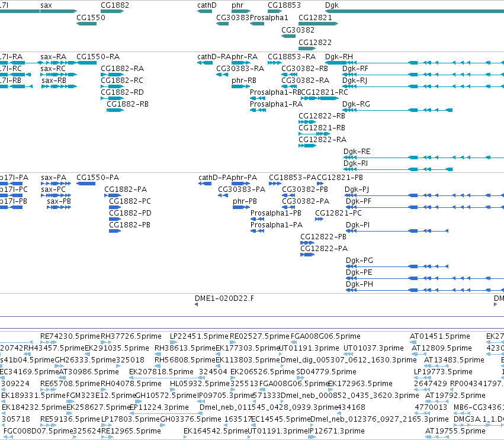
Task: Click protein Prosalpha1-PB
Action: [276, 213]
